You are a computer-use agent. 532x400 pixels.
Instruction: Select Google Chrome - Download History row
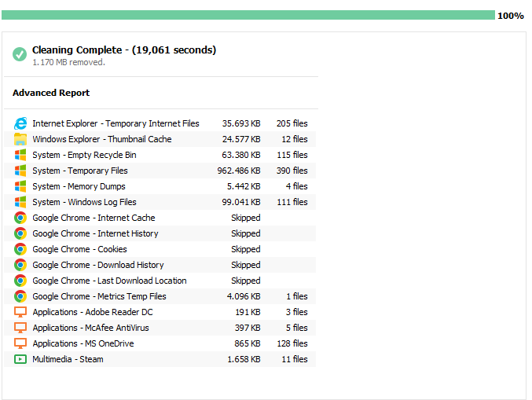tap(160, 265)
